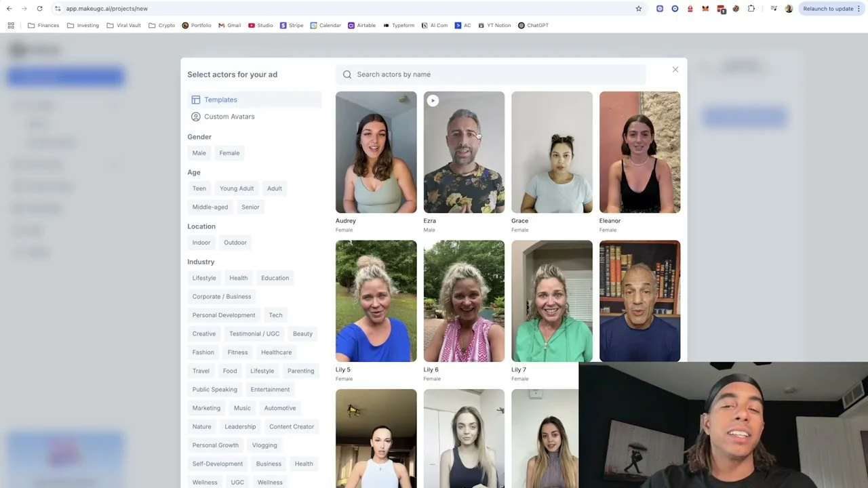Image resolution: width=868 pixels, height=488 pixels.
Task: Select the Templates grid icon in the sidebar
Action: pyautogui.click(x=196, y=100)
